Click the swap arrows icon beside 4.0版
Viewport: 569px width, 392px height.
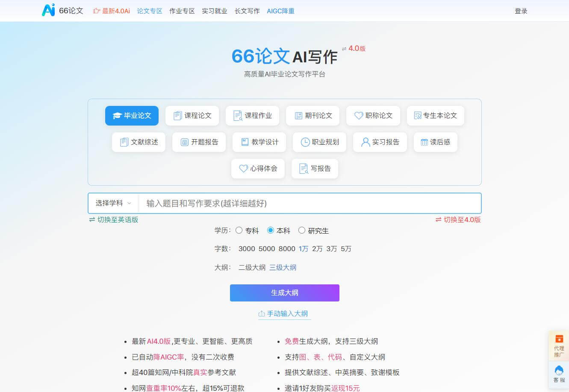[344, 49]
